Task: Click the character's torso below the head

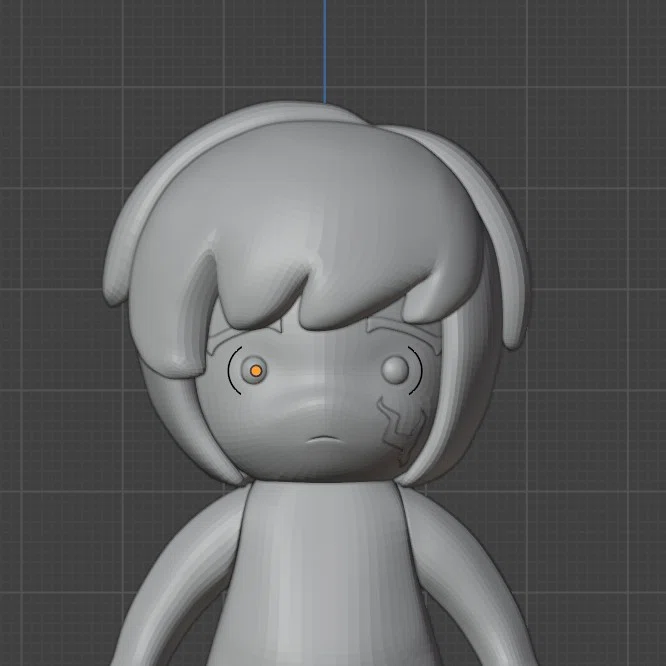Action: 323,573
